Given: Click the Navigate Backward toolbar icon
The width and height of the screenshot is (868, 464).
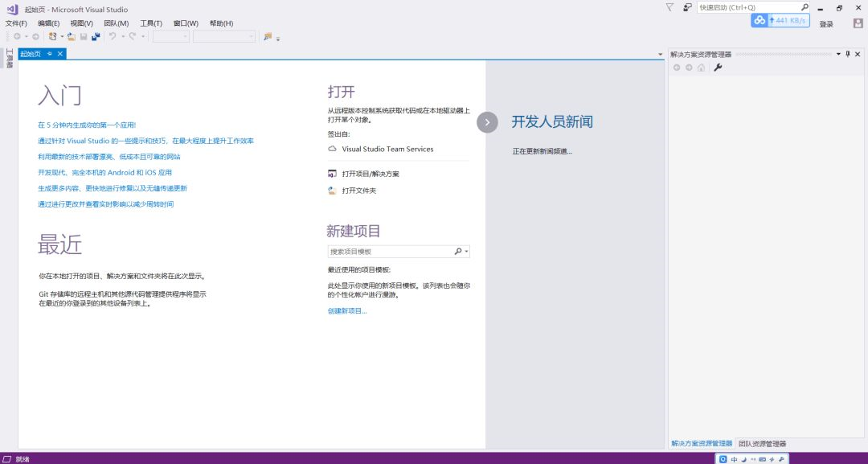Looking at the screenshot, I should pyautogui.click(x=17, y=36).
